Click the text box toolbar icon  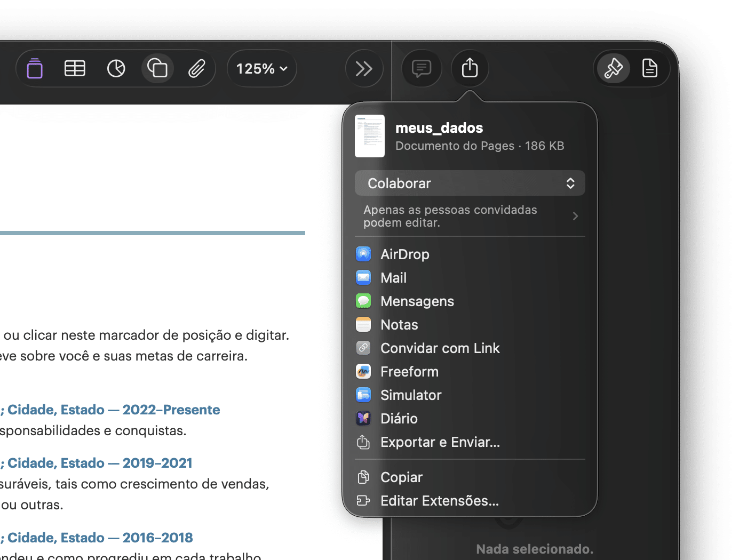(x=35, y=68)
